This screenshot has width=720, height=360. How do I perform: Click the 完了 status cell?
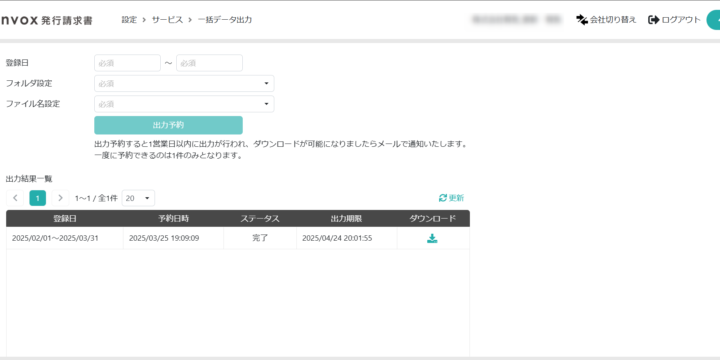260,238
